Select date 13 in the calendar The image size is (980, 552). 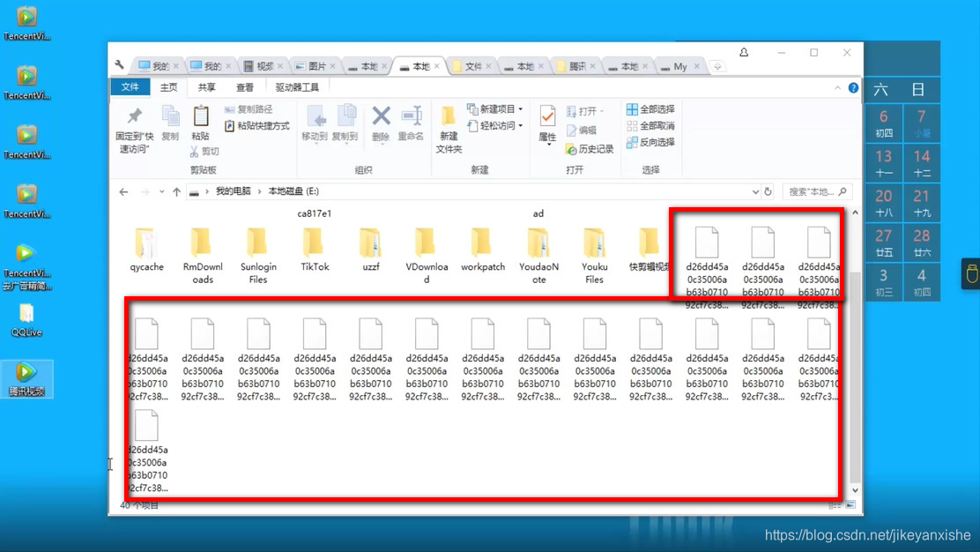point(884,163)
